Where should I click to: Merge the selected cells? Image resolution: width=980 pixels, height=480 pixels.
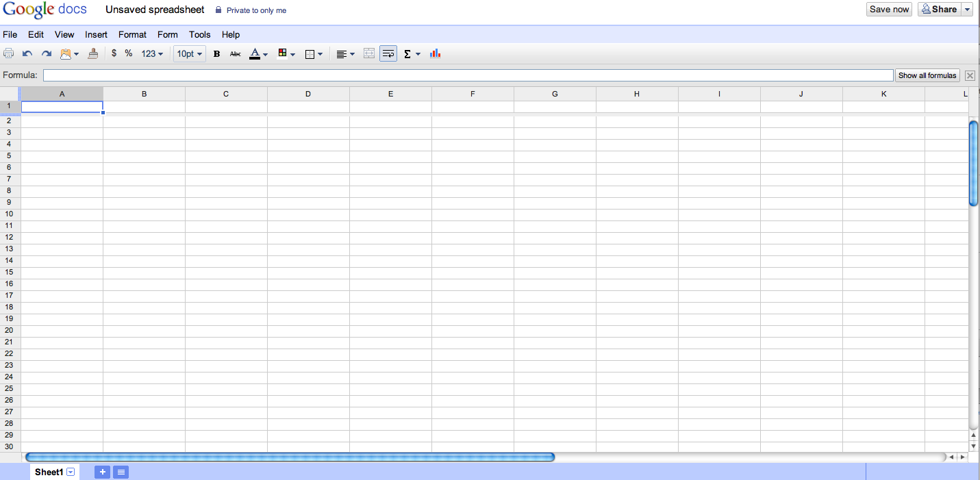pos(369,53)
